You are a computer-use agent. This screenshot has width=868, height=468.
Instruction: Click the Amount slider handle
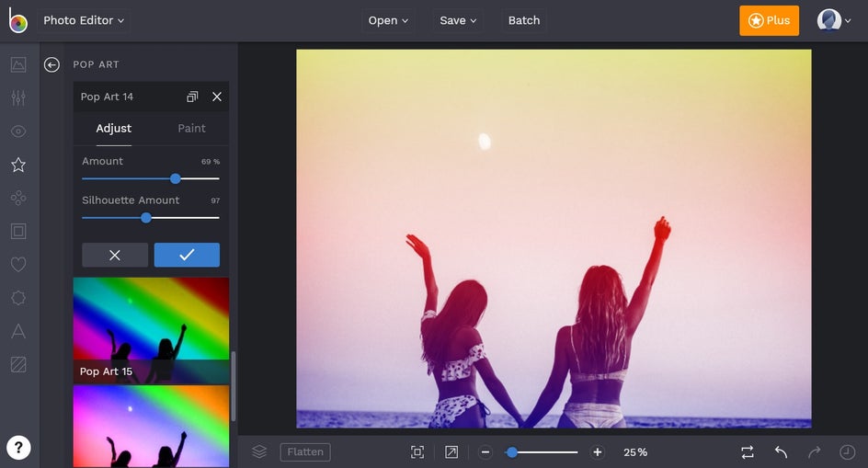click(x=176, y=178)
